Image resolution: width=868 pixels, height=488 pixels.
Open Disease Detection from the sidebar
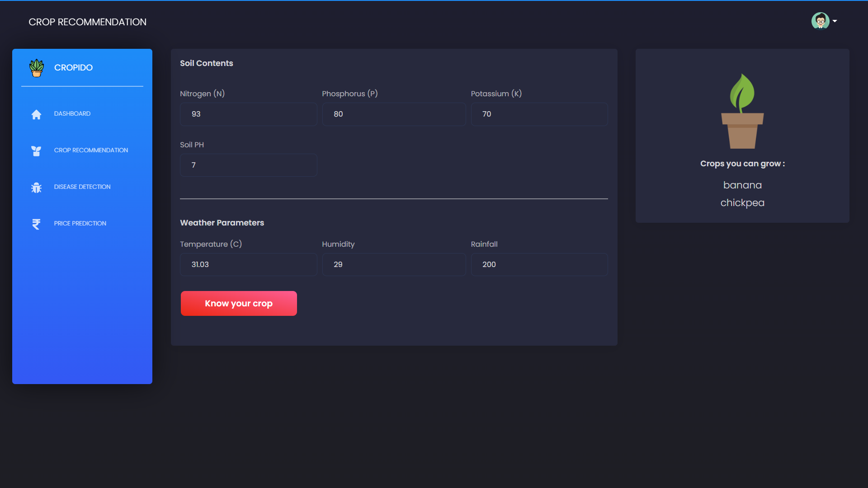pos(82,187)
